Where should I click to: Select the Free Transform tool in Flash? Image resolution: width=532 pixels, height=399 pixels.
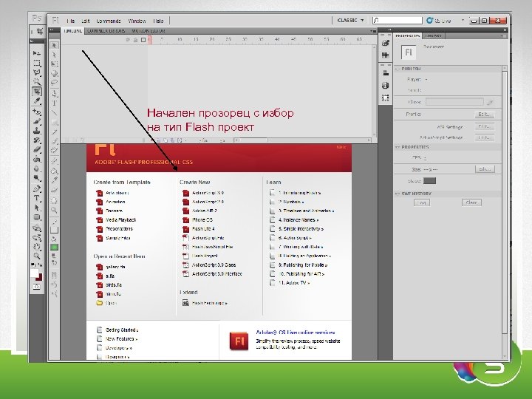[x=54, y=64]
